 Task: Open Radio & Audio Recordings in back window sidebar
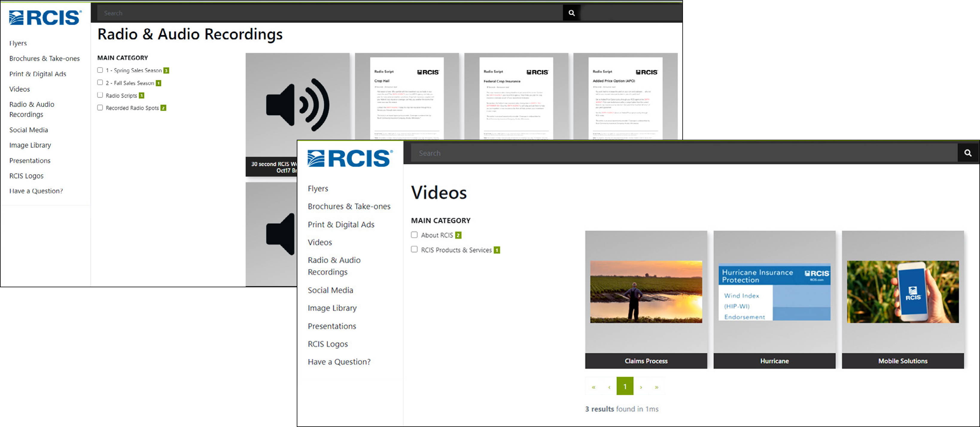(32, 109)
